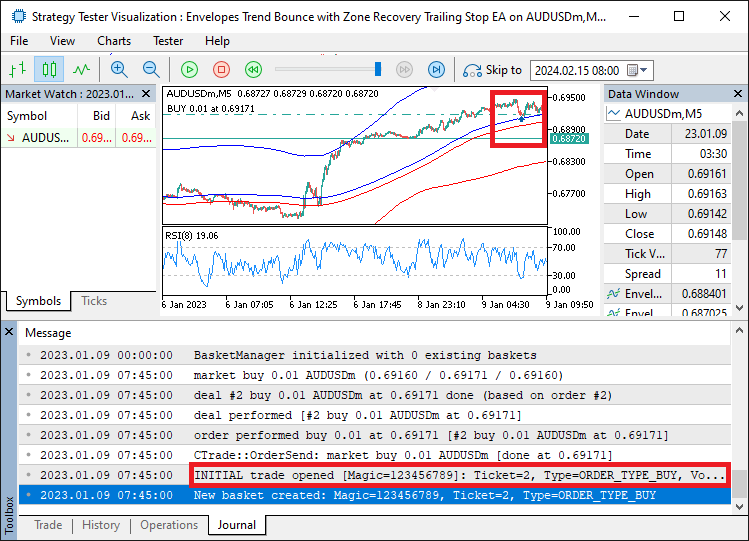The height and width of the screenshot is (541, 749).
Task: Switch to line chart mode icon
Action: pos(82,70)
